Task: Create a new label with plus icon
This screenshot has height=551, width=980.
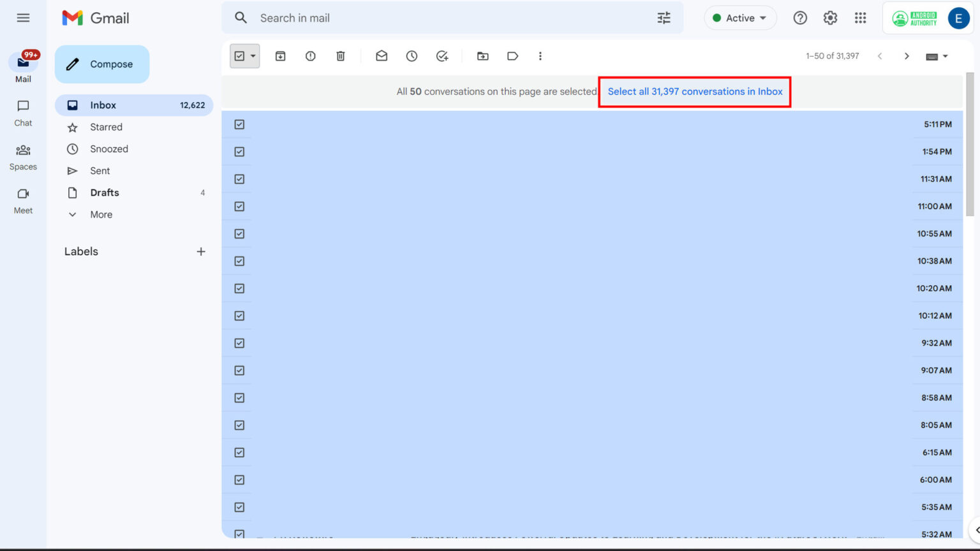Action: coord(201,251)
